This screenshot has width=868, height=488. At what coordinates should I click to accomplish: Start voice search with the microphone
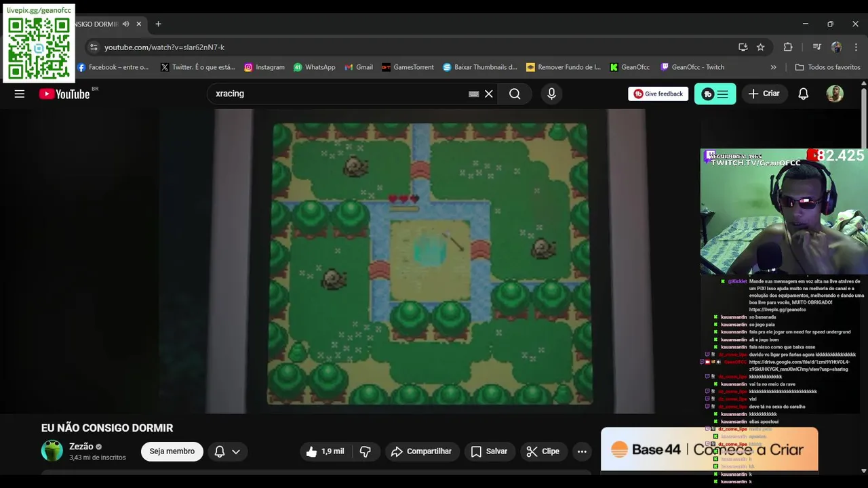click(551, 94)
